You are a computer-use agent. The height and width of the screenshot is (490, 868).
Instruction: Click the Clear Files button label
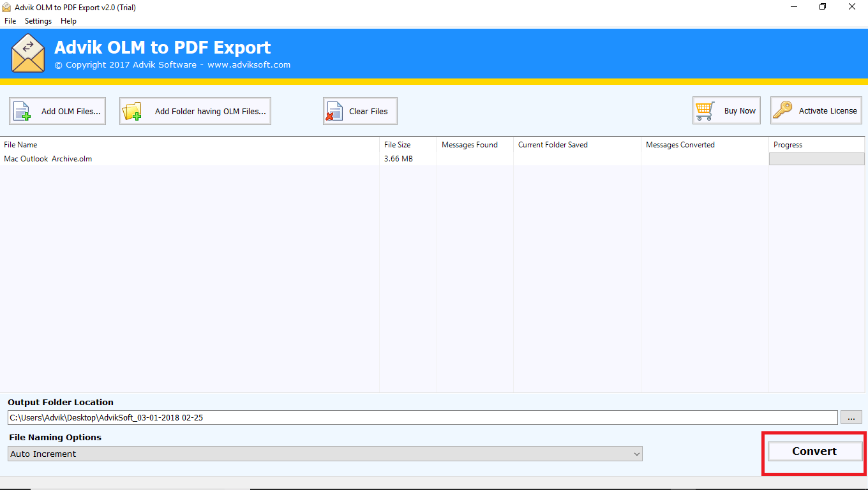368,111
